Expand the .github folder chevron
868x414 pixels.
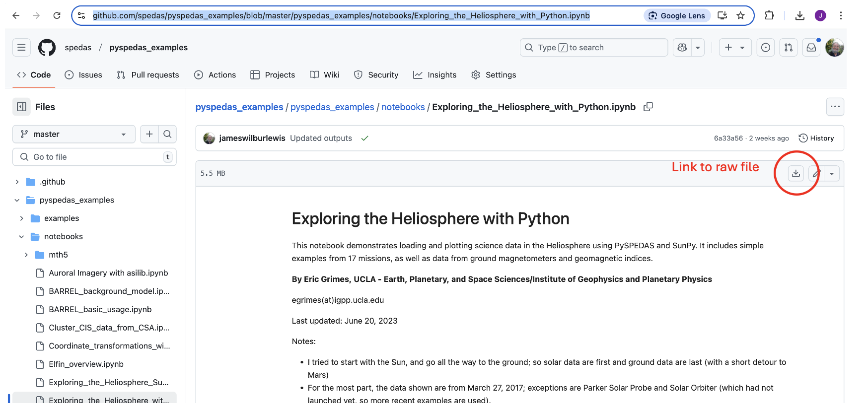point(17,182)
